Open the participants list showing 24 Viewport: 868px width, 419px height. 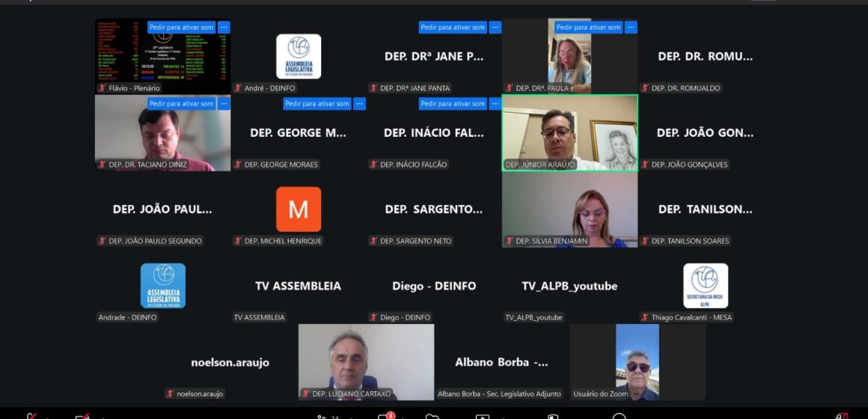[x=323, y=417]
